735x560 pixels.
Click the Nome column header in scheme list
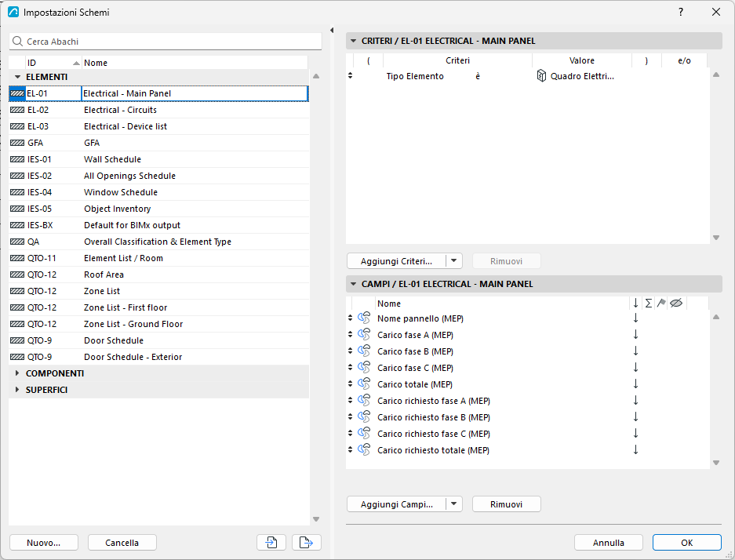coord(195,63)
